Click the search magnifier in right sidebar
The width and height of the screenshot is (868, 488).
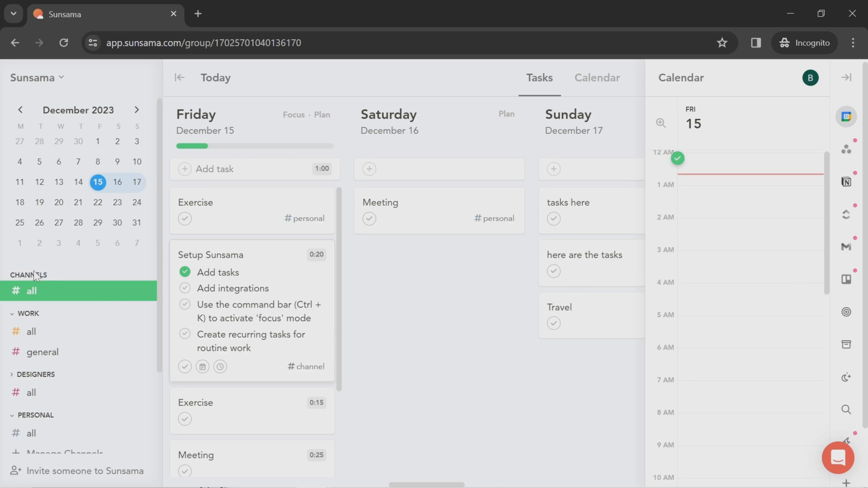846,410
